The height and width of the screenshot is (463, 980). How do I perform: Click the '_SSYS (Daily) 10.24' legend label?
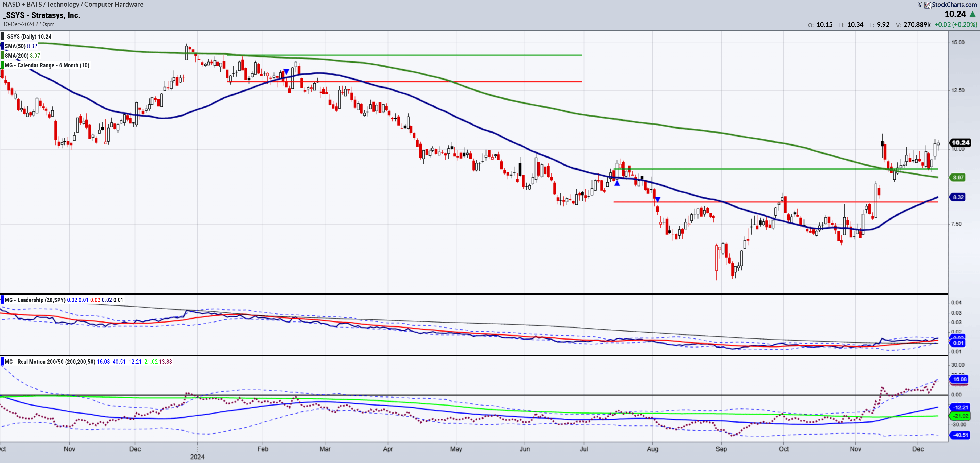28,36
